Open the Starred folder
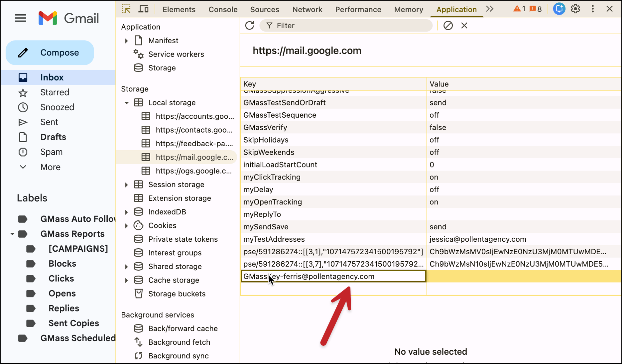 (x=55, y=92)
